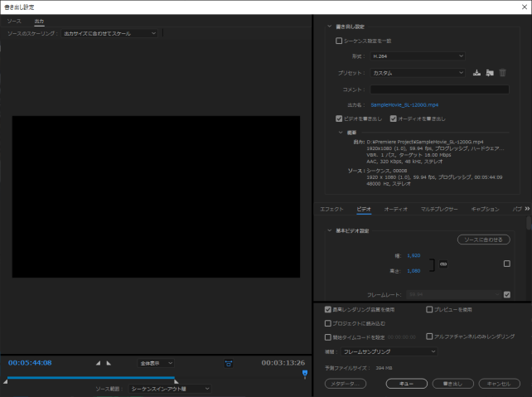Enable シーケンス設定を一致 checkbox

point(339,41)
